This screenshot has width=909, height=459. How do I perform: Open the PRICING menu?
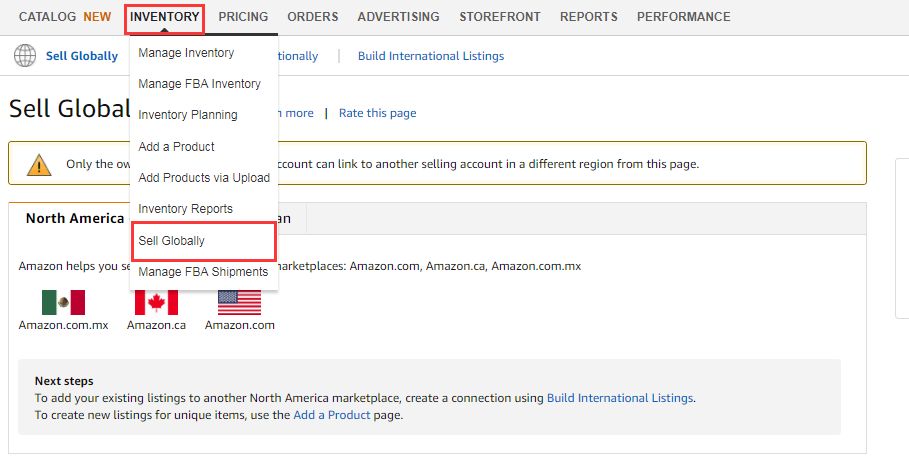(243, 17)
